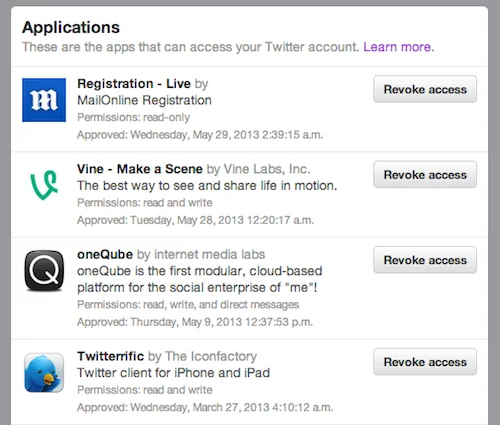Revoke access for oneQube
The image size is (500, 425).
pos(425,260)
